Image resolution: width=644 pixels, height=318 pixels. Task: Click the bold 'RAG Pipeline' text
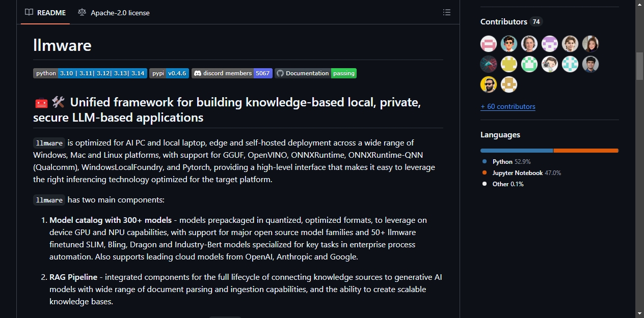click(x=74, y=277)
